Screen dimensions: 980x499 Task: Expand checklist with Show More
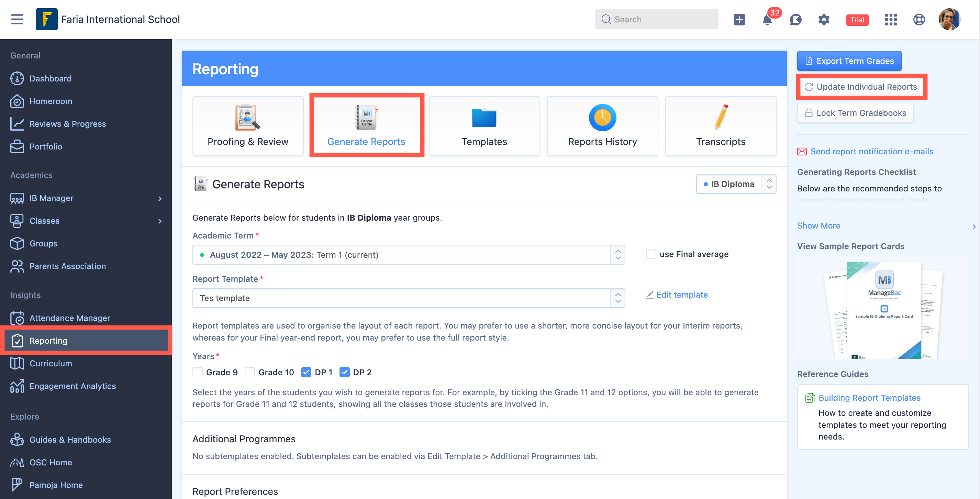coord(819,226)
